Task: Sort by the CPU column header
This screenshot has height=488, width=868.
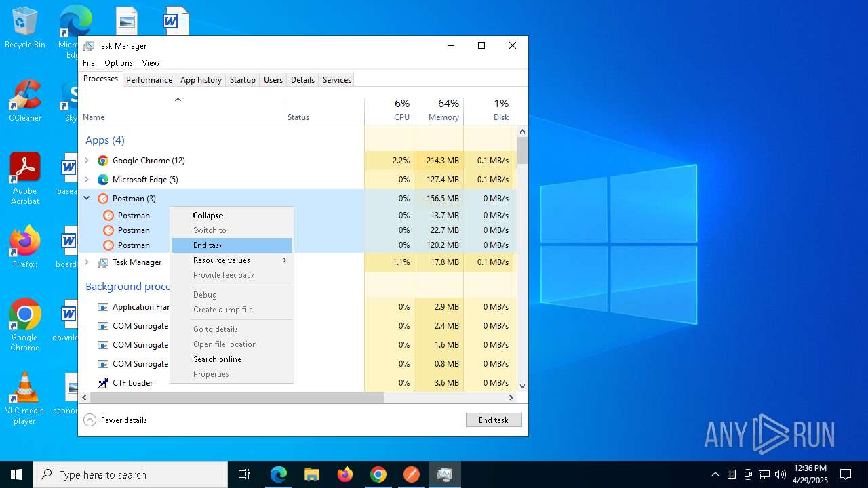Action: (389, 111)
